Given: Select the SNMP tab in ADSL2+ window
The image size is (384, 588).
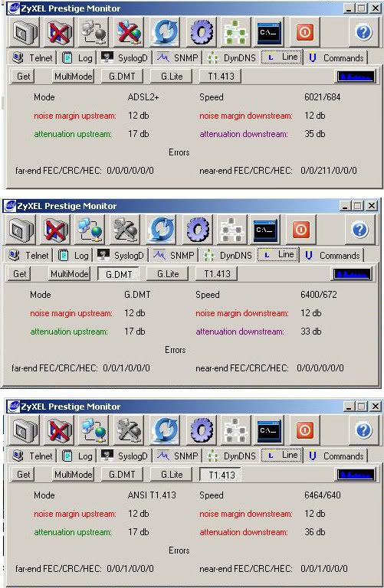Looking at the screenshot, I should click(178, 57).
